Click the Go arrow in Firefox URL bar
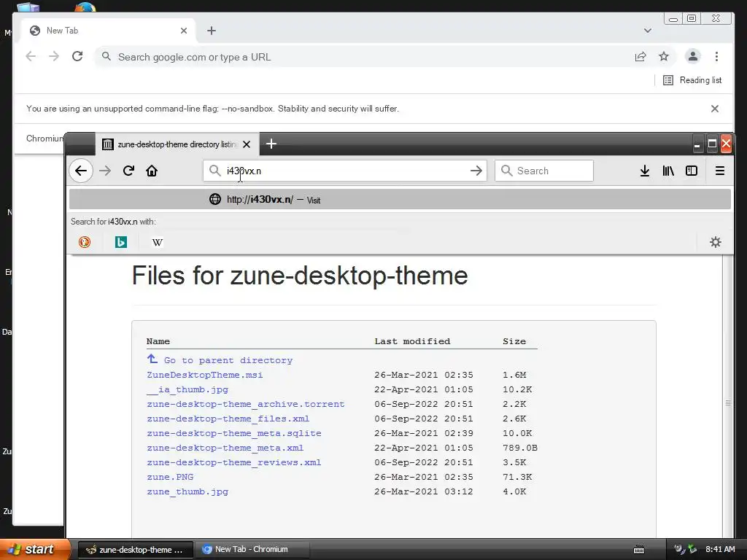Viewport: 747px width, 560px height. pos(476,171)
